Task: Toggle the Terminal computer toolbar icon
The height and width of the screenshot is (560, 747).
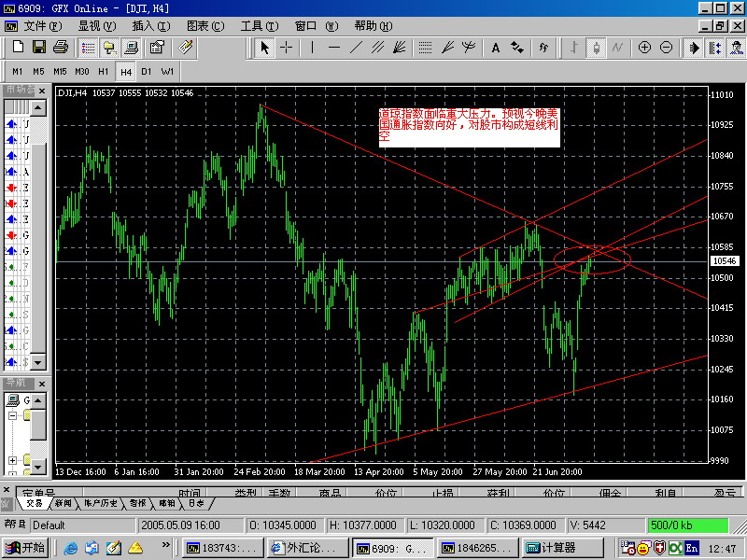Action: coord(131,48)
